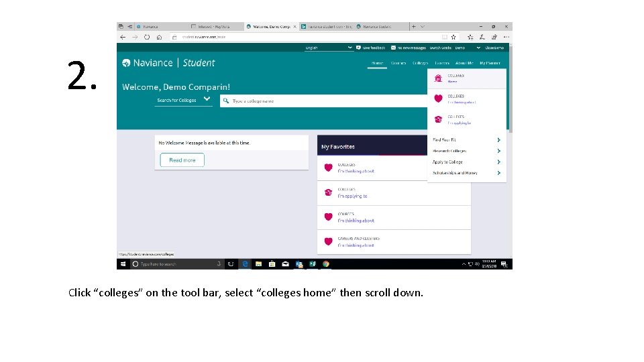Select the Courses navigation item

(398, 63)
